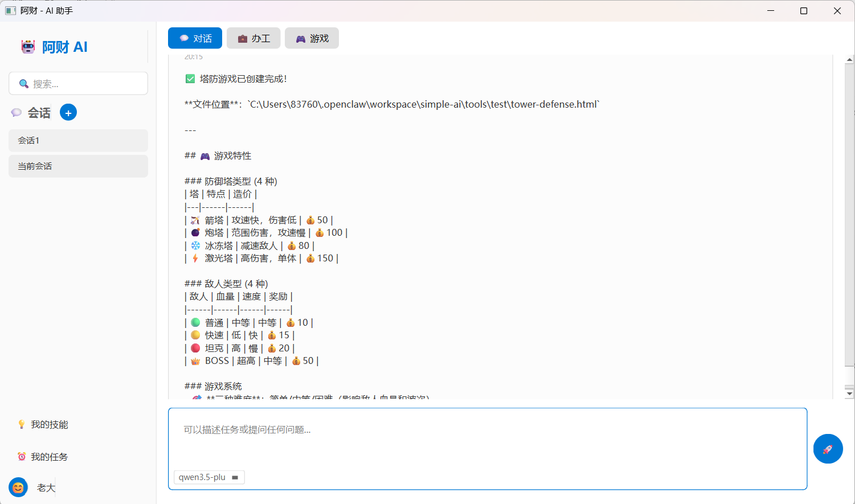This screenshot has height=504, width=855.
Task: Click the magnifier icon in the search box
Action: [23, 83]
